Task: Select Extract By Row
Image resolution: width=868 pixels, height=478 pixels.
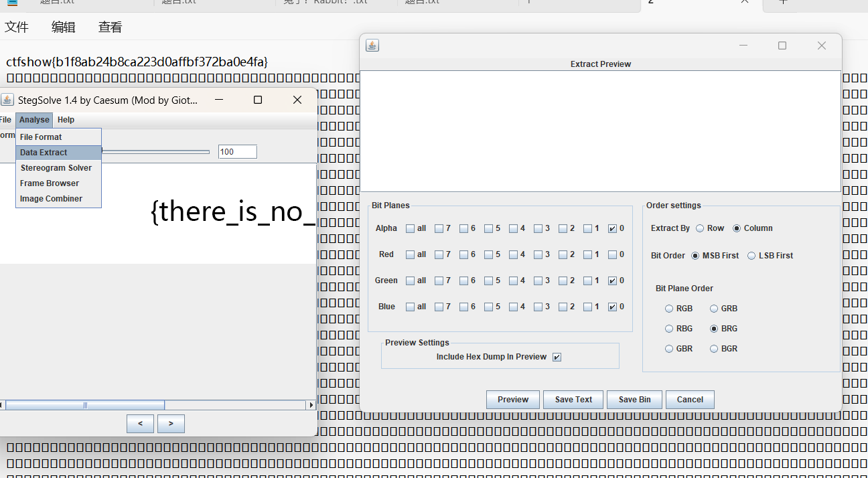Action: click(700, 228)
